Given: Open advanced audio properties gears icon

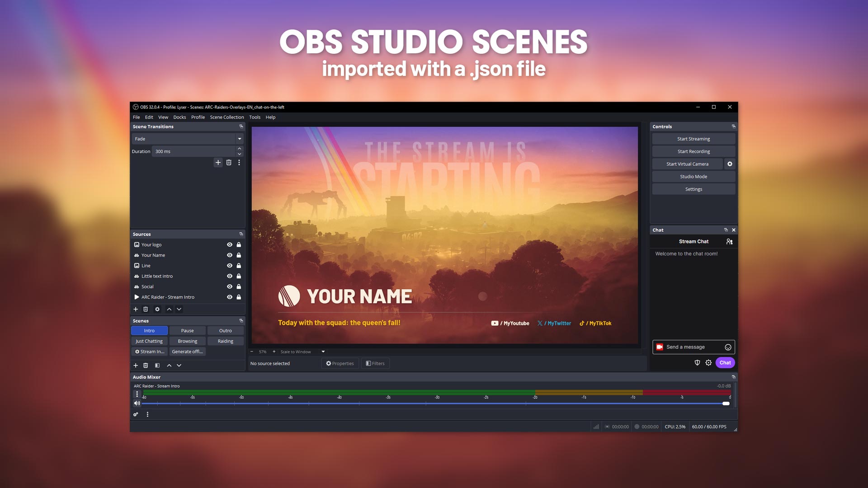Looking at the screenshot, I should point(136,414).
